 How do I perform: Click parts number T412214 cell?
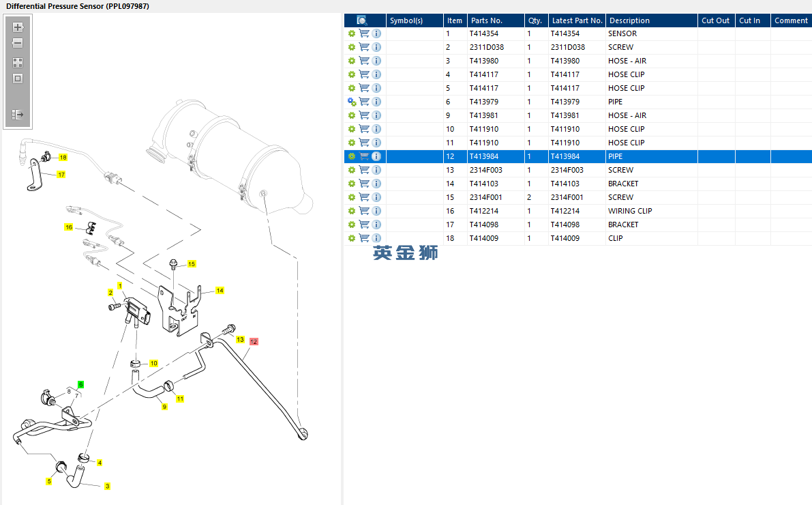pos(496,211)
